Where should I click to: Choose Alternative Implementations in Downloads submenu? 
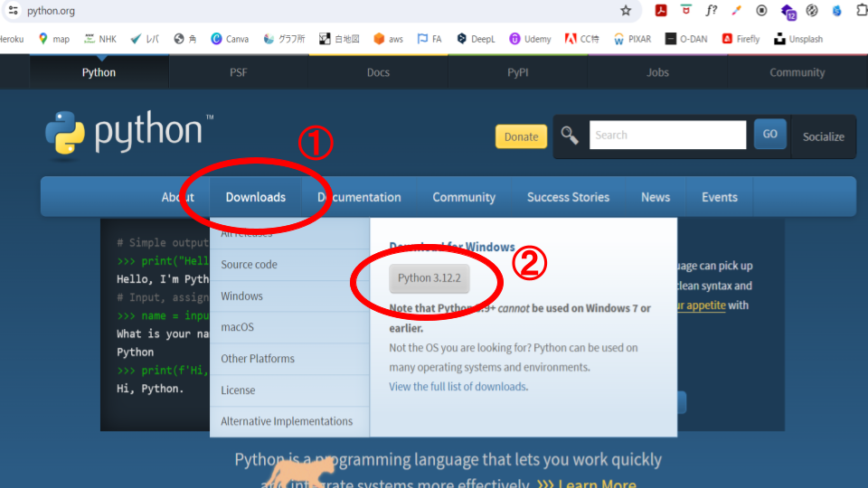coord(289,421)
